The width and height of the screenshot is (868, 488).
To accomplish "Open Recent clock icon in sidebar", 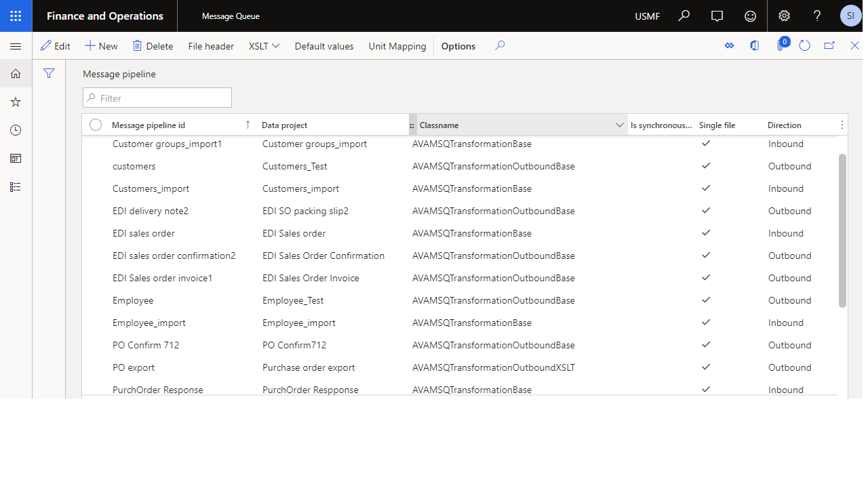I will click(x=16, y=130).
